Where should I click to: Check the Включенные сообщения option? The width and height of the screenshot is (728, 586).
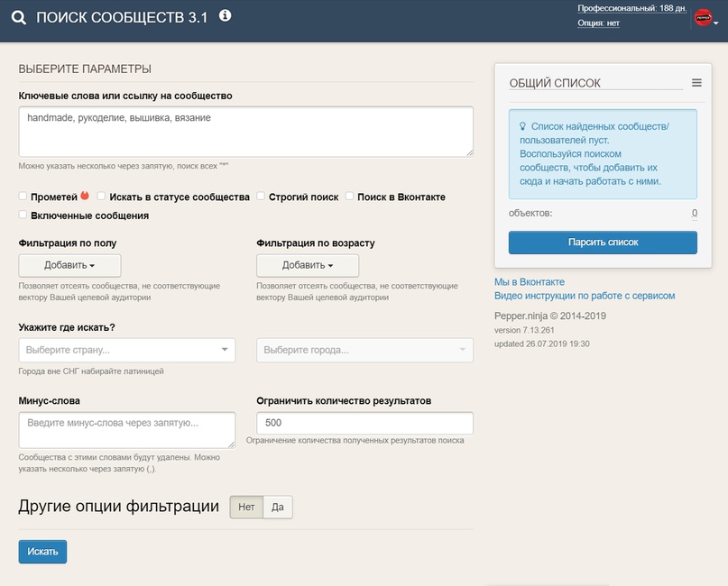click(23, 215)
